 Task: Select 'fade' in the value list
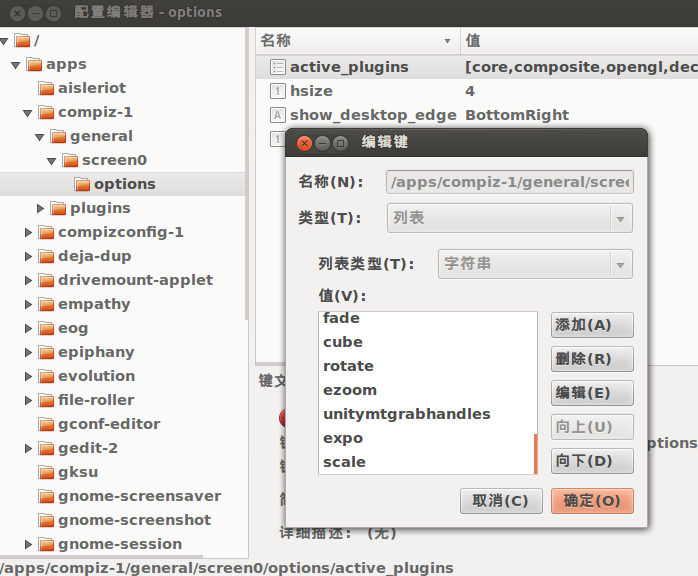427,319
